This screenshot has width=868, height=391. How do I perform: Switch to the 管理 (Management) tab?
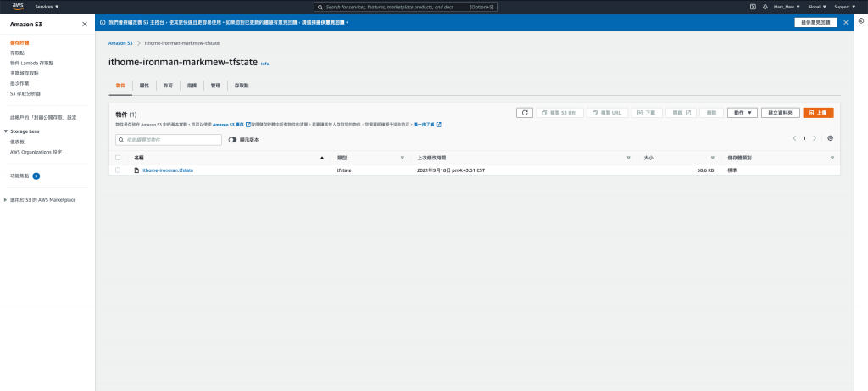coord(215,86)
